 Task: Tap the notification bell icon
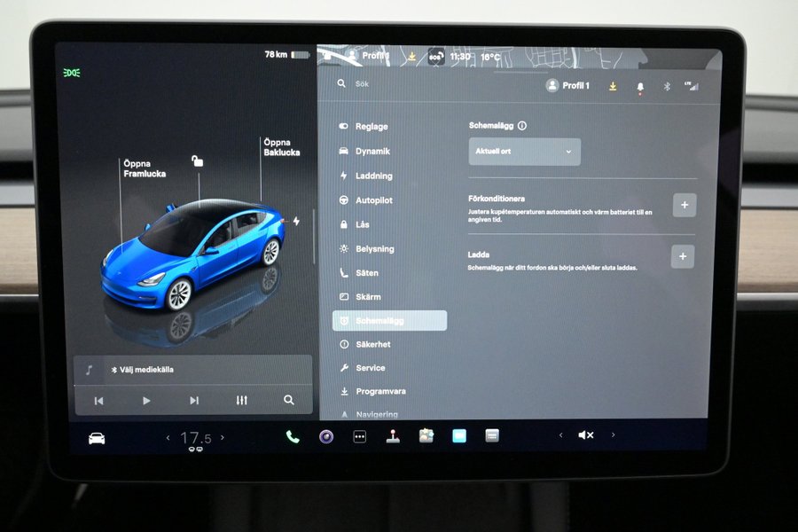(x=640, y=86)
